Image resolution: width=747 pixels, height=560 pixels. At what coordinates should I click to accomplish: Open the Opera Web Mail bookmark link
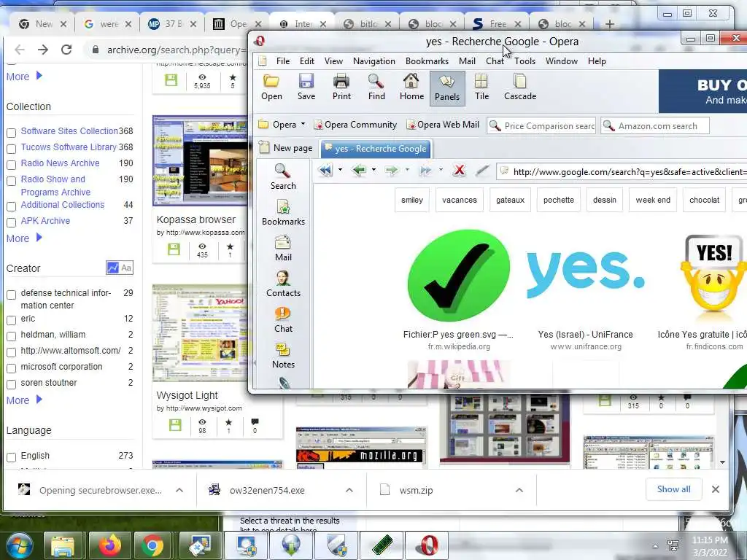443,125
